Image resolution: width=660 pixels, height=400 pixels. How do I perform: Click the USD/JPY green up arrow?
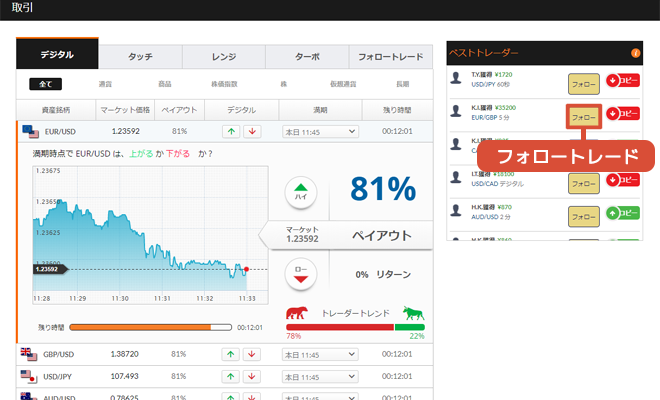point(231,376)
